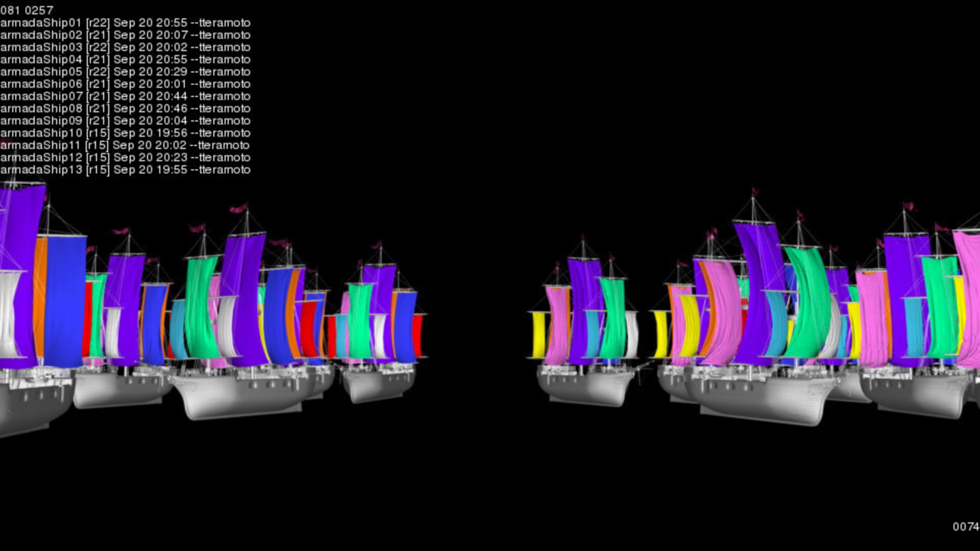Select the armadaShip08 [r21] text line
Viewport: 980px width, 551px height.
(x=126, y=109)
